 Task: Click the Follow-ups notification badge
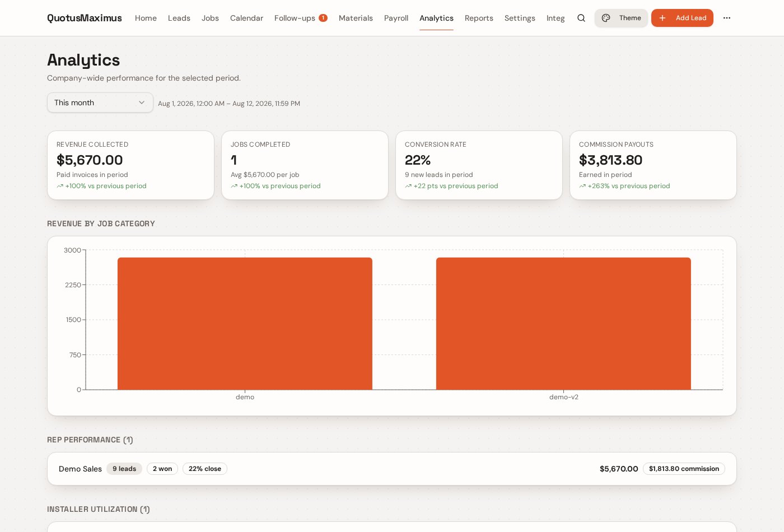click(x=323, y=18)
